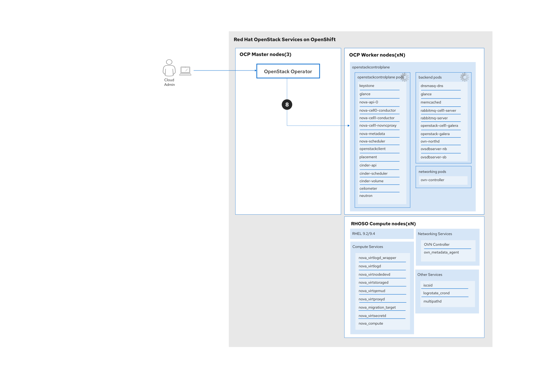Select nova_compute in Compute Services

pos(371,324)
